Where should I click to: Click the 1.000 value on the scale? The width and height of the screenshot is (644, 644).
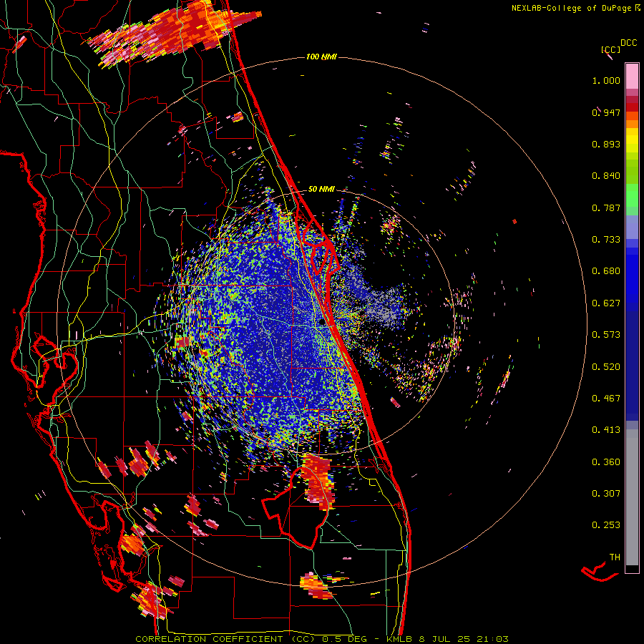point(606,80)
